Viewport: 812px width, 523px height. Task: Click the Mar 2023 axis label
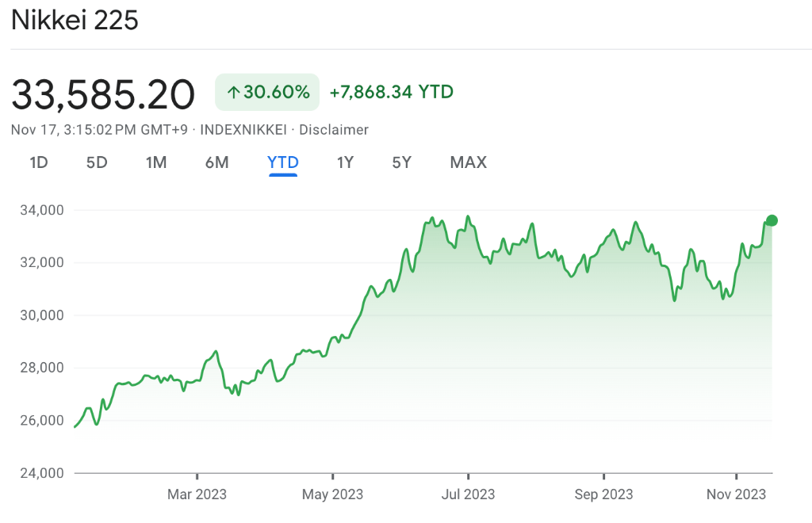tap(197, 494)
